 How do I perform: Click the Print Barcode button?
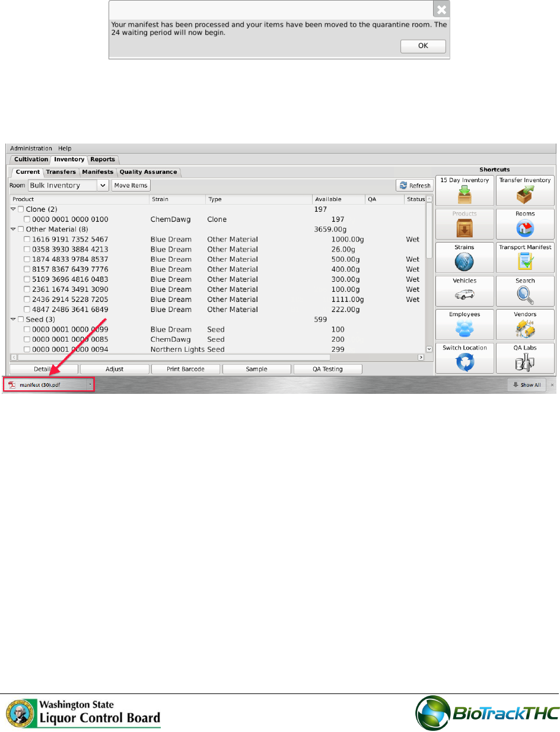click(186, 369)
